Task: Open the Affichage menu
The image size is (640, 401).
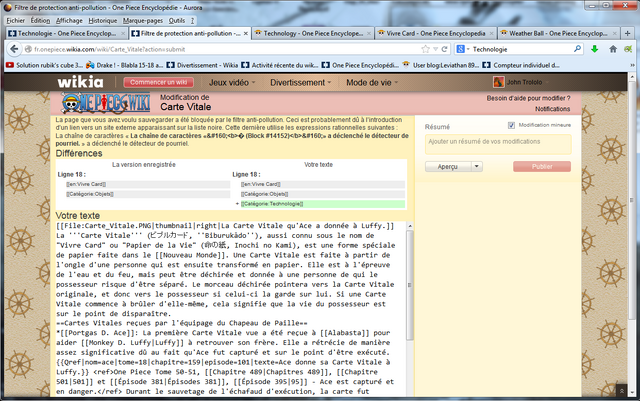Action: click(69, 20)
